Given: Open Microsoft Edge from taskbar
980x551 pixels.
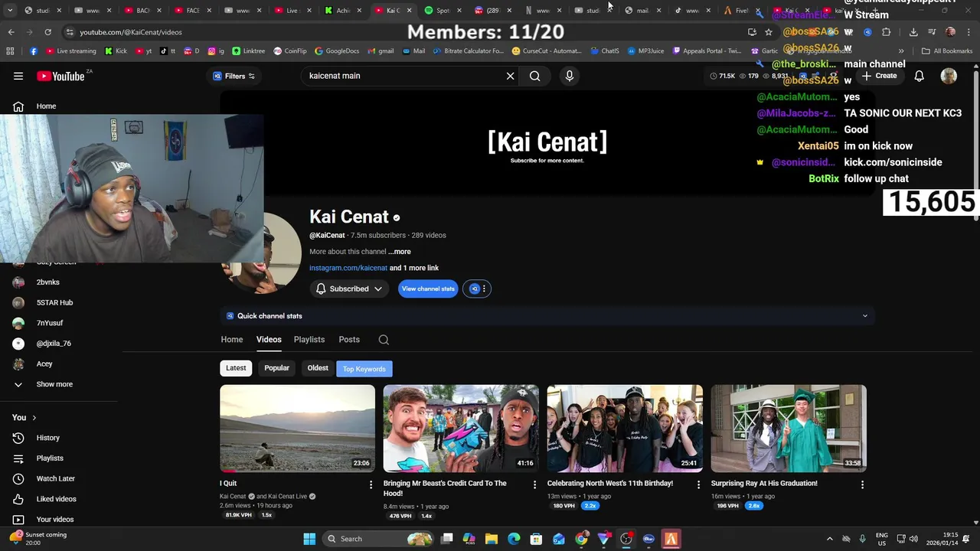Looking at the screenshot, I should (514, 539).
